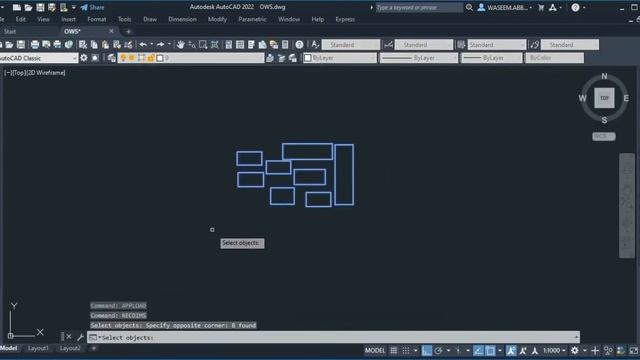The width and height of the screenshot is (640, 360).
Task: Switch to the Start tab
Action: click(10, 31)
